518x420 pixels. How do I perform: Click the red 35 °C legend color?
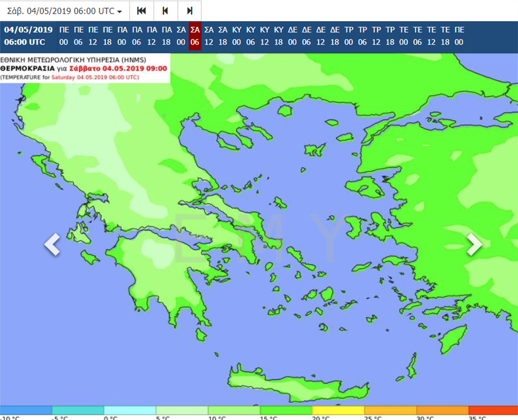[x=493, y=410]
